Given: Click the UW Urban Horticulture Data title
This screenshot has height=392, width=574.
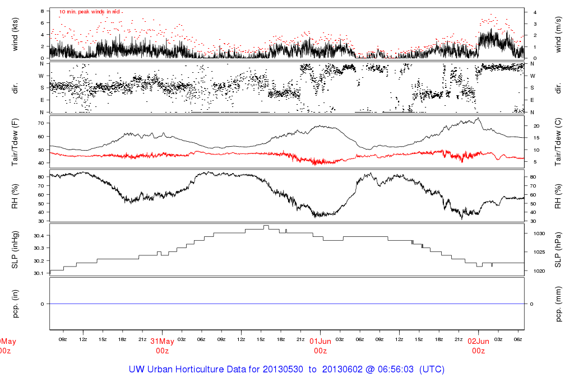Looking at the screenshot, I should pos(286,370).
